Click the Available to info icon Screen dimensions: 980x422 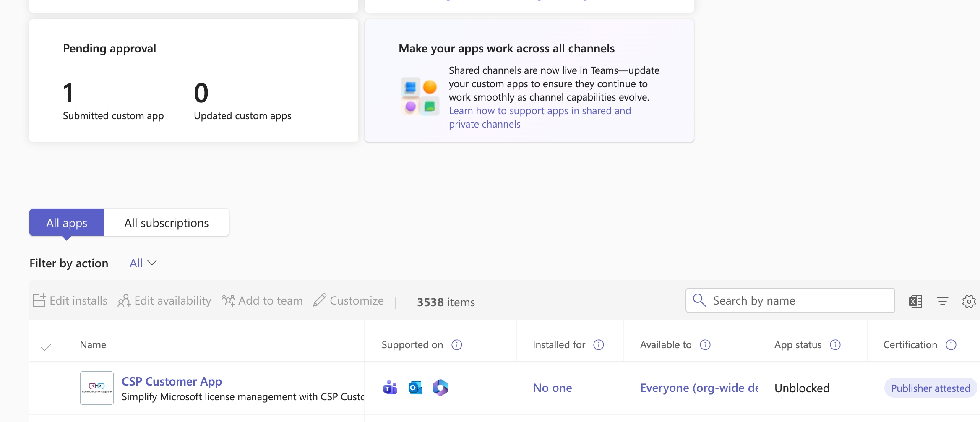705,345
